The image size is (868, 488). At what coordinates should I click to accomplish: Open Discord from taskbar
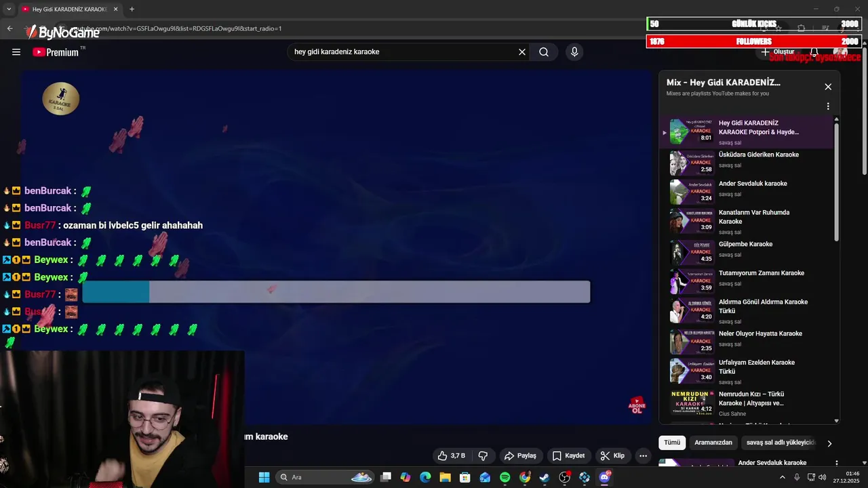(x=604, y=477)
